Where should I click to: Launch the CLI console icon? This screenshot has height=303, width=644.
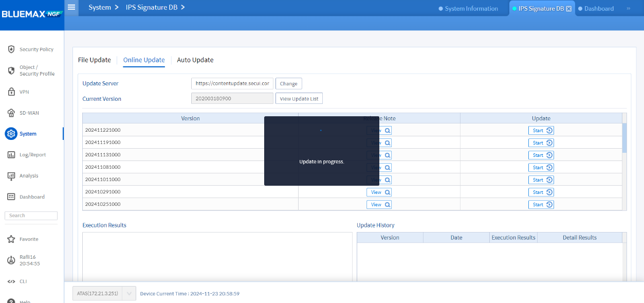[x=11, y=281]
